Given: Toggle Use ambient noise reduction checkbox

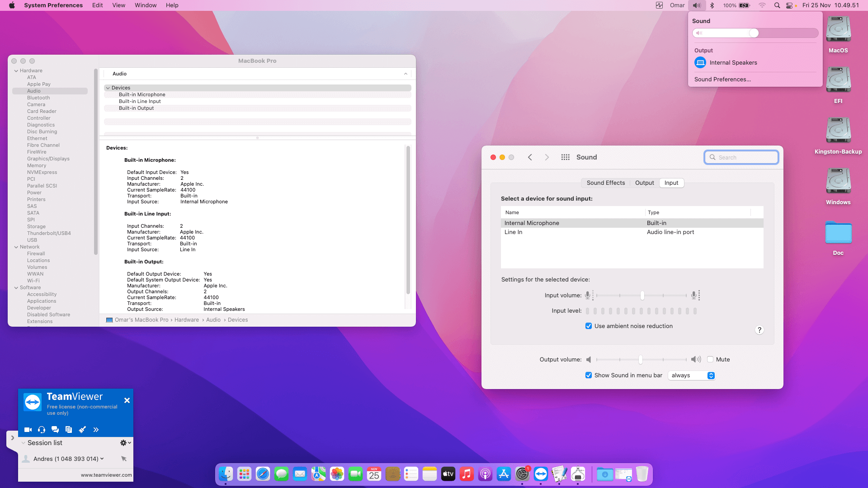Looking at the screenshot, I should click(x=589, y=326).
